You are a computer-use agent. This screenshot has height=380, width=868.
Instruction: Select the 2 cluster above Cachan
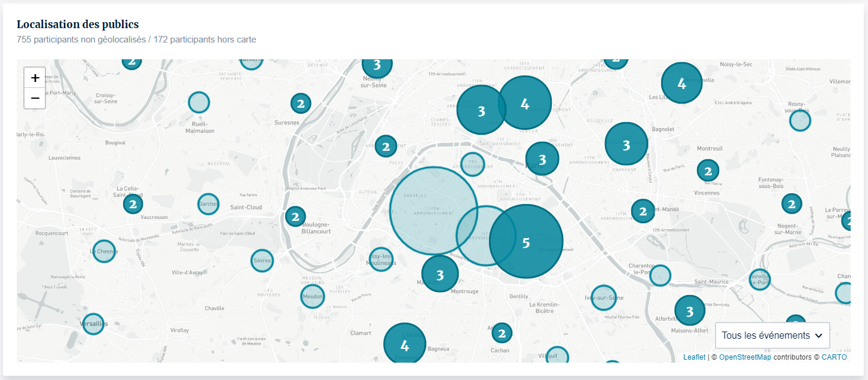click(502, 333)
